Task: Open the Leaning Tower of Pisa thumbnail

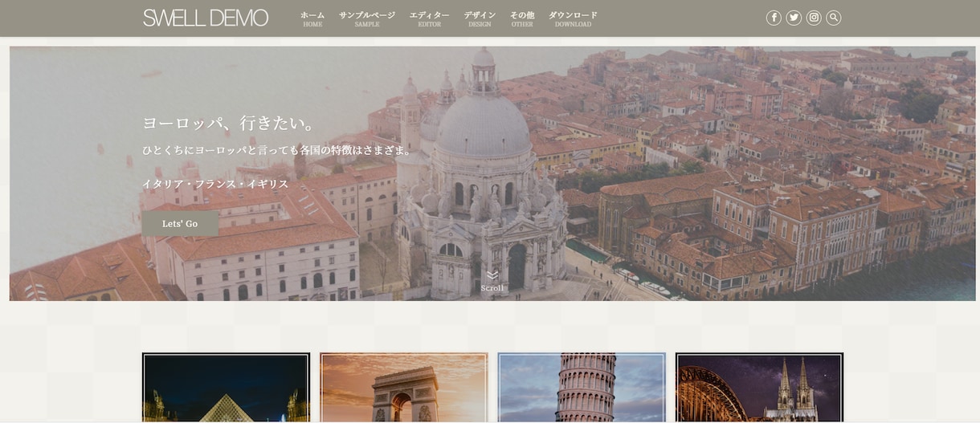Action: 582,388
